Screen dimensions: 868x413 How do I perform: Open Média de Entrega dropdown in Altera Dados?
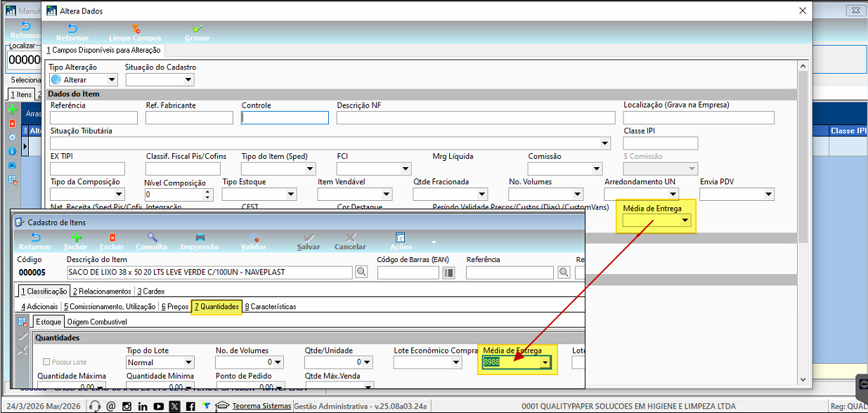point(685,221)
